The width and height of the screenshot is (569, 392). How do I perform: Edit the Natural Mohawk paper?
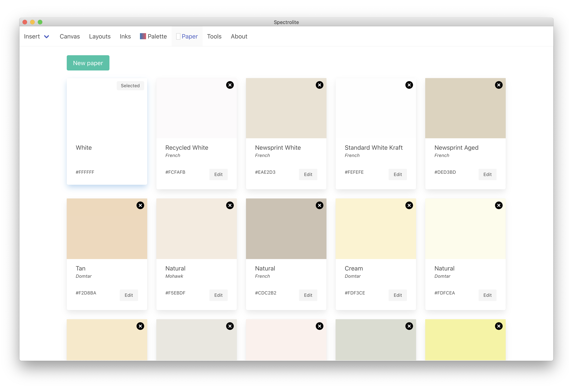[x=218, y=295]
